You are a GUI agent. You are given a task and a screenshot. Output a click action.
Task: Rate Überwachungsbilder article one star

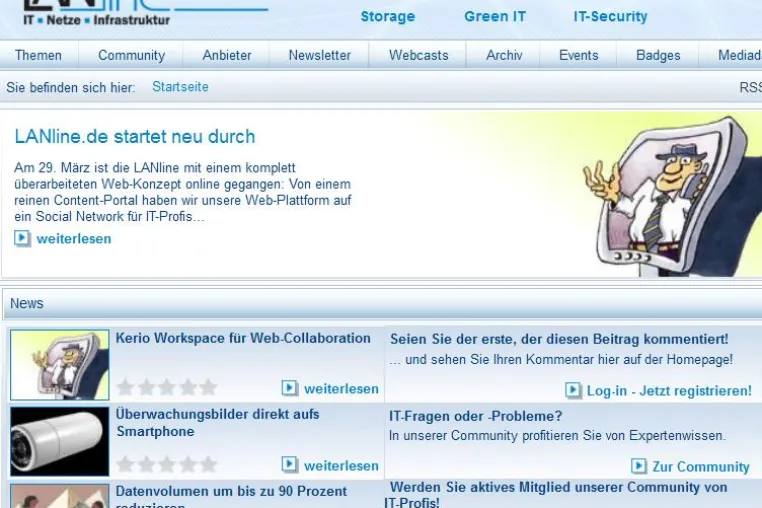[125, 464]
